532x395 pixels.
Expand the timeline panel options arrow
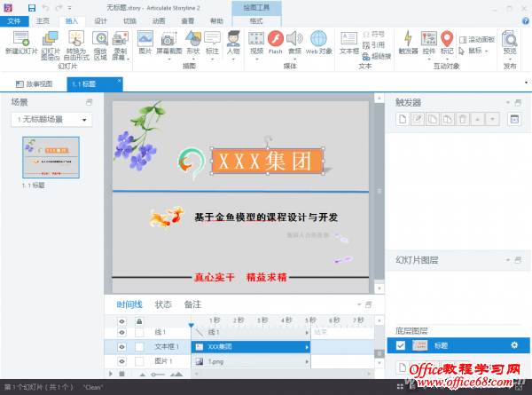tap(358, 304)
